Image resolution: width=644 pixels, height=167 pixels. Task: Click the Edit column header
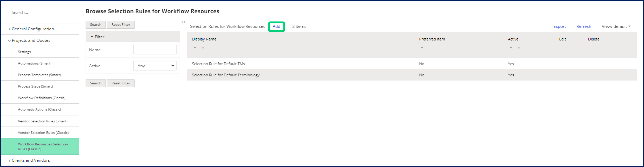(563, 39)
